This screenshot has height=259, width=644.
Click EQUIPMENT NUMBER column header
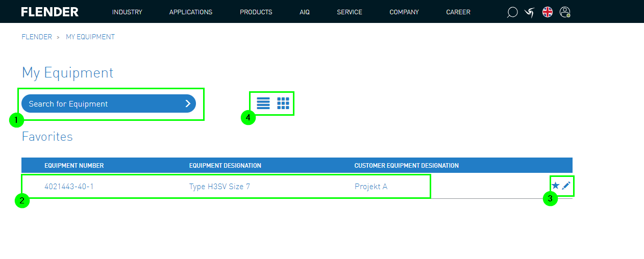coord(74,166)
